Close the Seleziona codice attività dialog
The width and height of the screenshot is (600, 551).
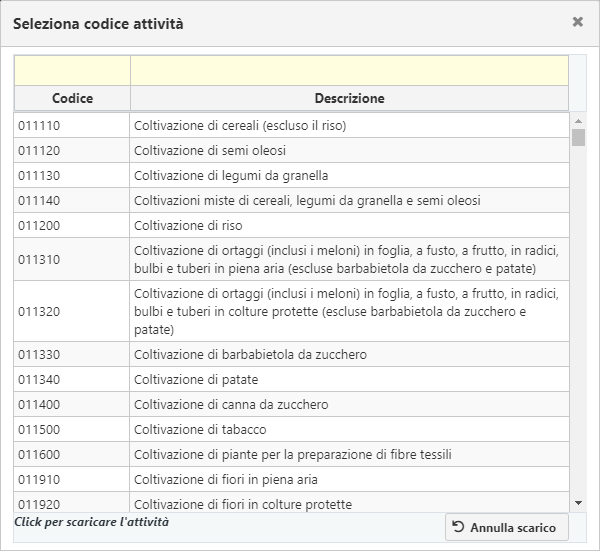tap(577, 22)
